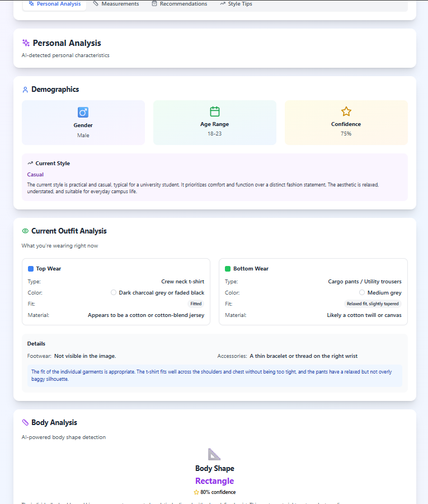Click the tag icon beside Body Analysis

pos(25,422)
